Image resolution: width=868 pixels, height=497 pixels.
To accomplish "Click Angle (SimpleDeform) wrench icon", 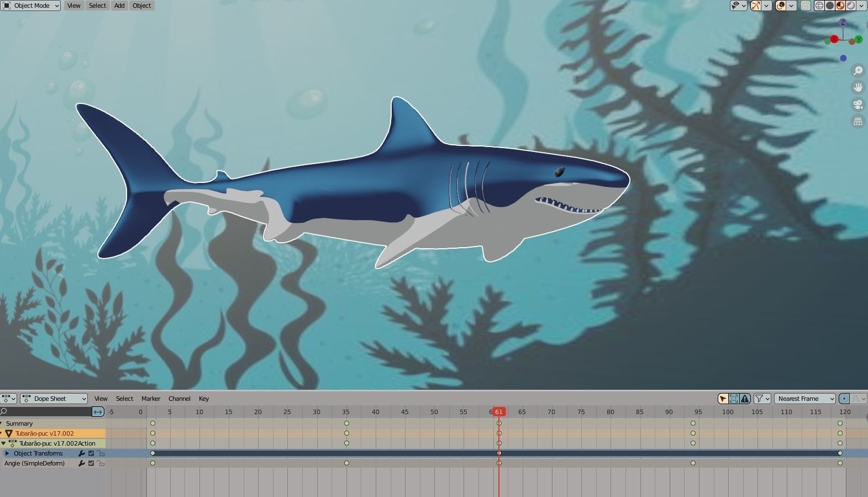I will point(82,463).
